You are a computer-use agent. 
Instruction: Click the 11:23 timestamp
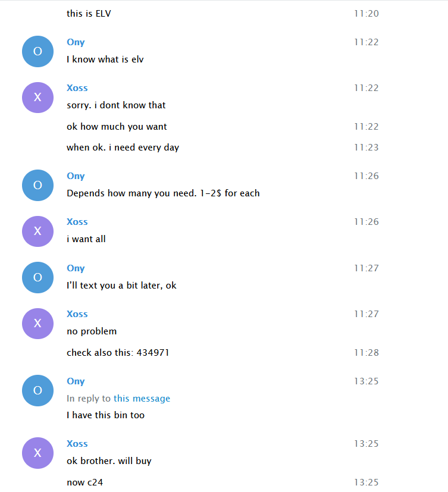coord(366,148)
